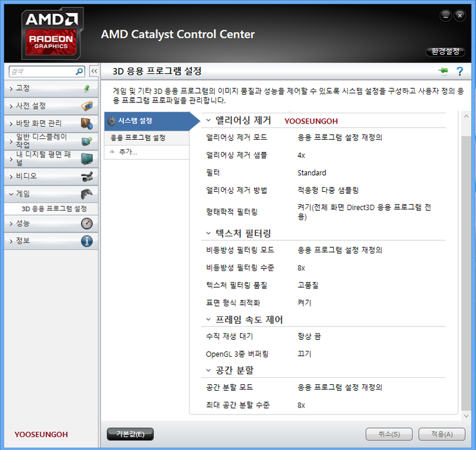The width and height of the screenshot is (476, 450).
Task: Click the 정보 blue info icon
Action: pyautogui.click(x=87, y=241)
